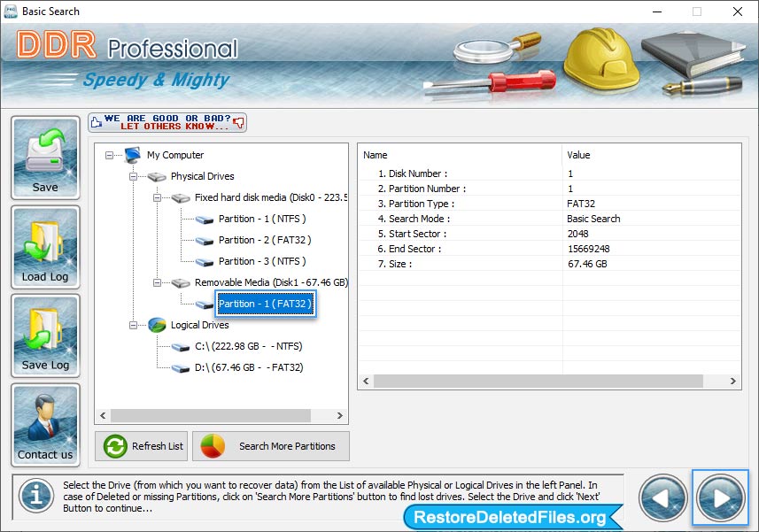Viewport: 759px width, 532px height.
Task: Click the FAT32 partition type value
Action: [x=581, y=204]
